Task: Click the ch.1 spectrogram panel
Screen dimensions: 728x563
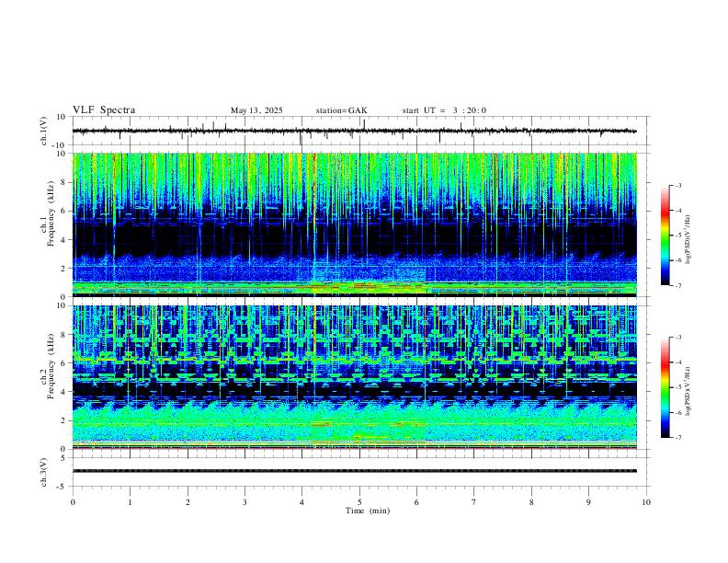Action: click(355, 224)
